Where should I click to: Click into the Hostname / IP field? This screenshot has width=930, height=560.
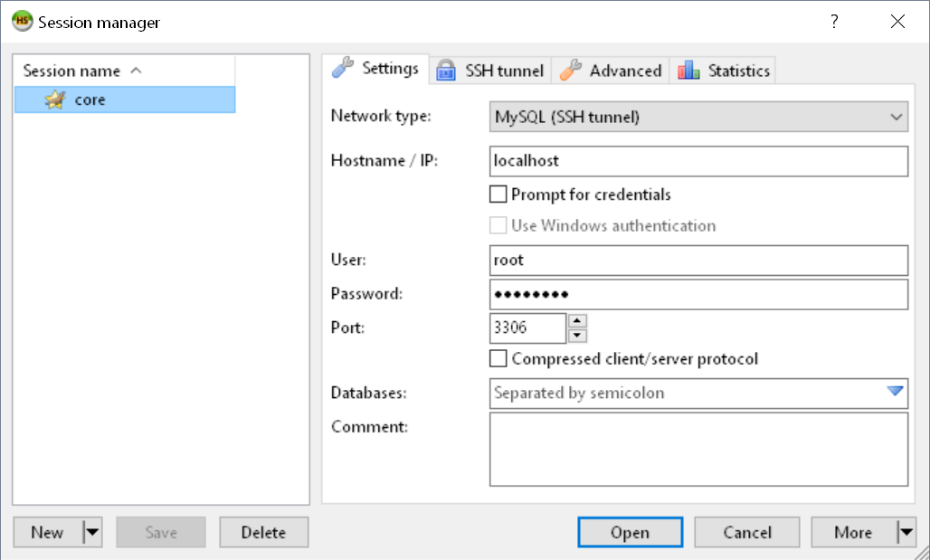pos(698,161)
